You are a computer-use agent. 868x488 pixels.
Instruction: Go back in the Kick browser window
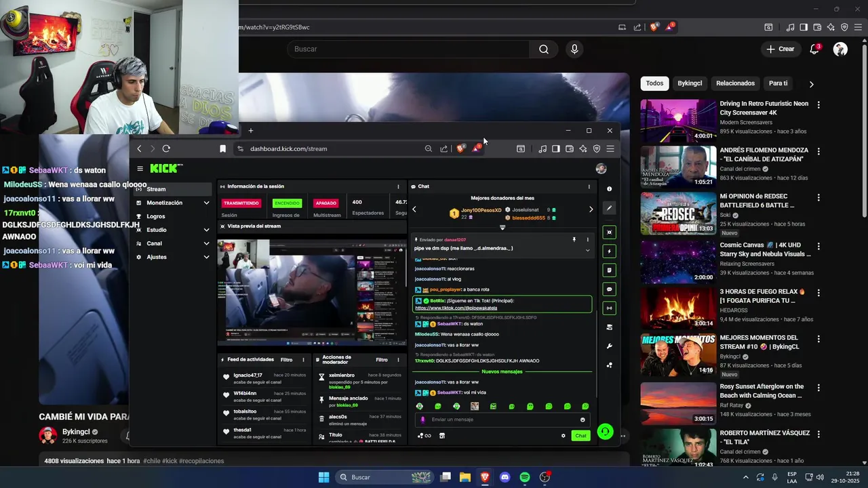[x=140, y=148]
